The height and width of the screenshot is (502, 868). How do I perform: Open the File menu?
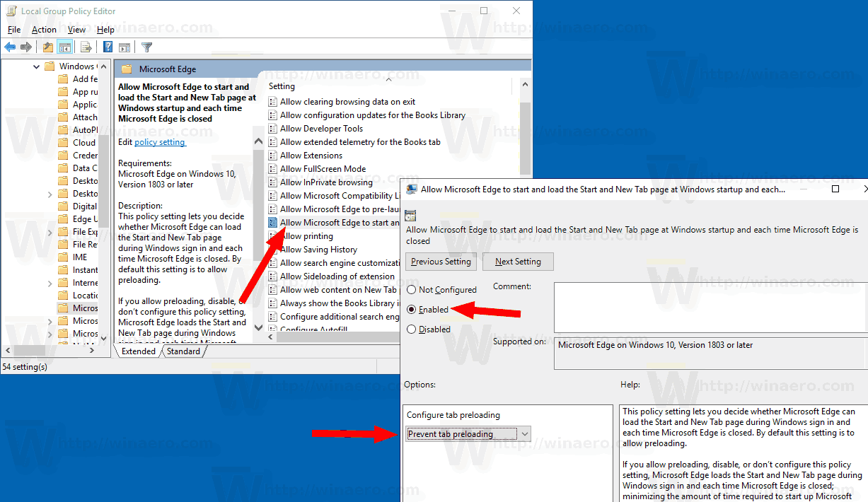[14, 30]
